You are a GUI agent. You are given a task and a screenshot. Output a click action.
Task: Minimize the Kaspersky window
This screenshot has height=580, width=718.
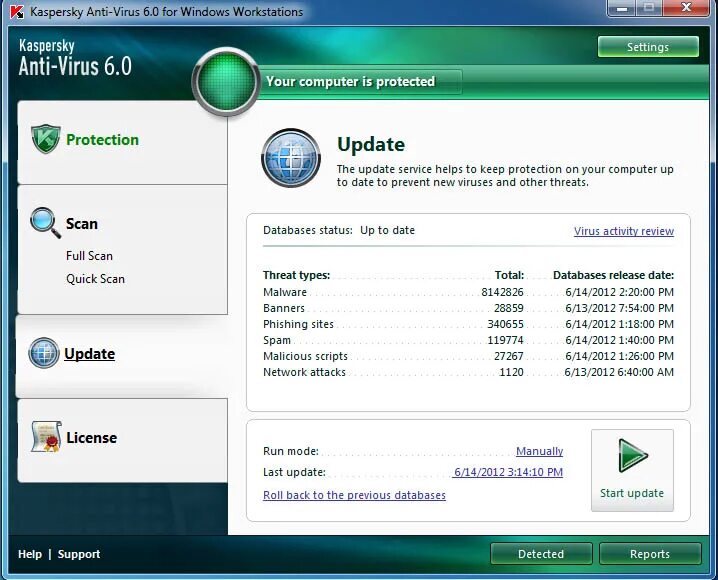pyautogui.click(x=622, y=8)
